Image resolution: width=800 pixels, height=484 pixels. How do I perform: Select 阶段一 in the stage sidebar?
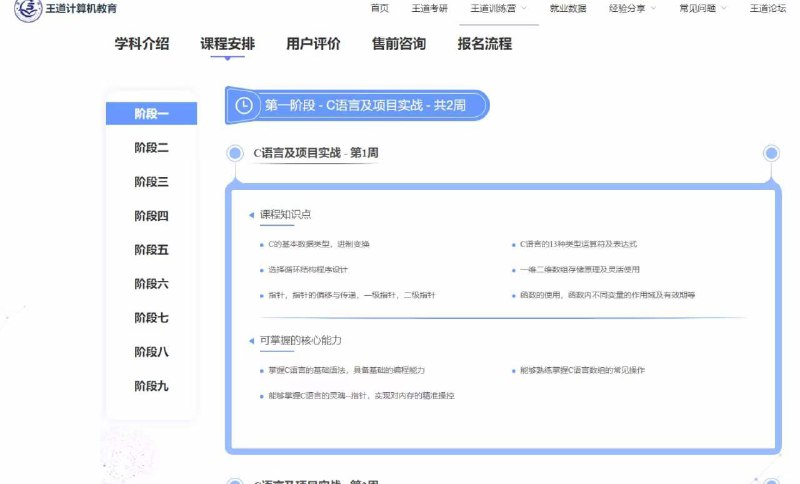[x=152, y=113]
